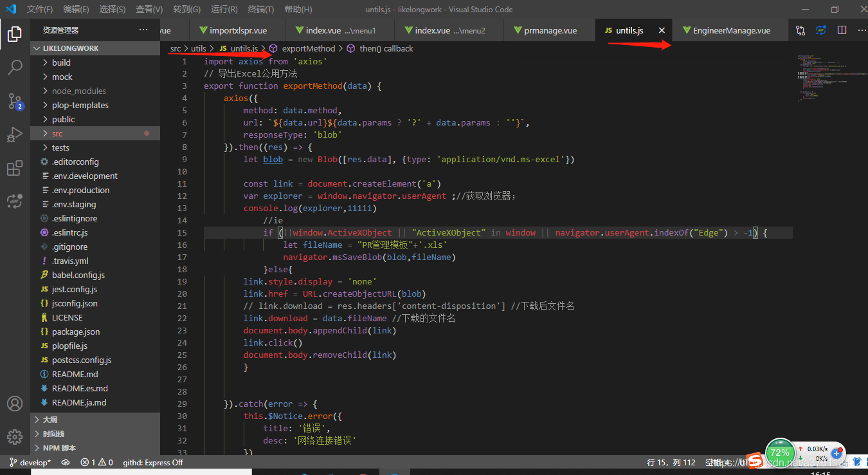868x475 pixels.
Task: Open .travis.yml file
Action: click(95, 261)
